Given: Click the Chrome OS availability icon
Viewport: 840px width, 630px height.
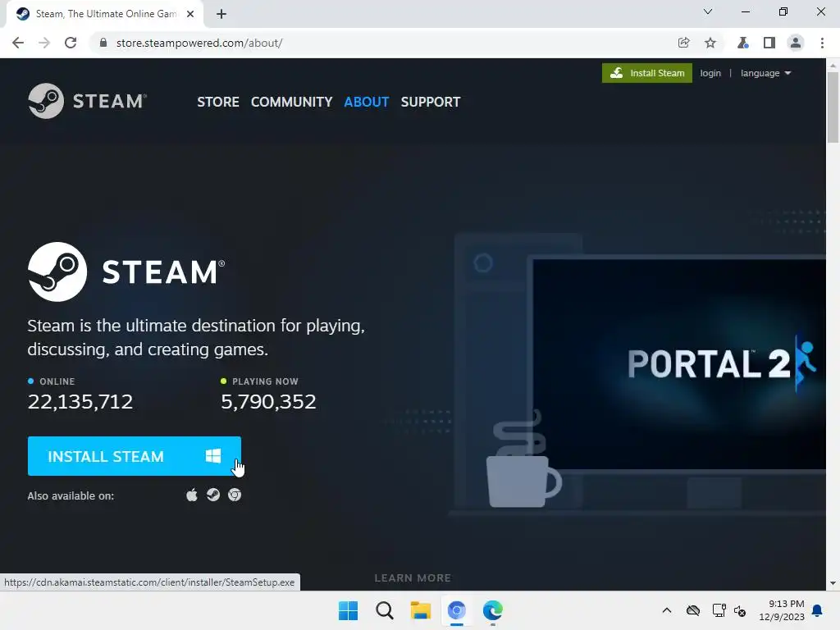Looking at the screenshot, I should tap(235, 495).
